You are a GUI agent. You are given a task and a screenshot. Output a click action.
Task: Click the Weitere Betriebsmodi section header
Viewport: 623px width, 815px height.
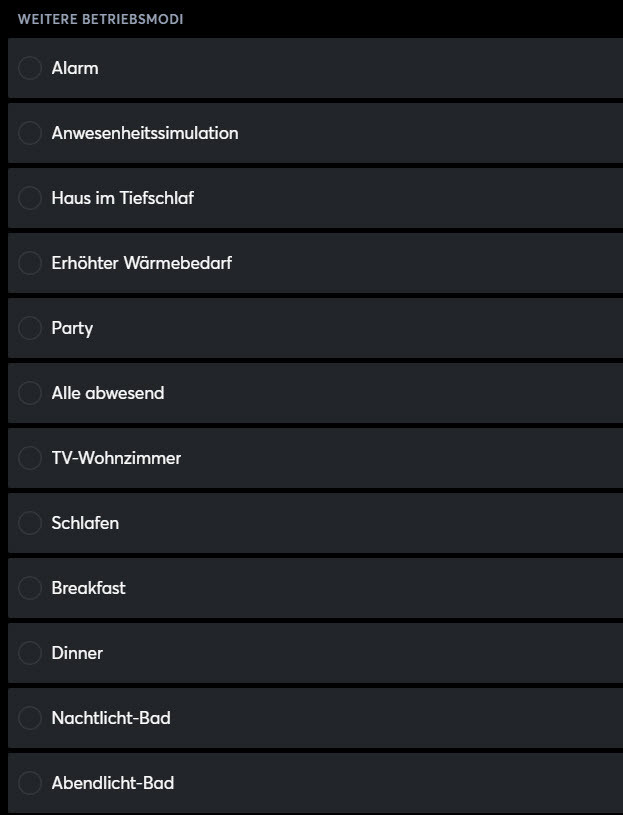click(x=100, y=19)
